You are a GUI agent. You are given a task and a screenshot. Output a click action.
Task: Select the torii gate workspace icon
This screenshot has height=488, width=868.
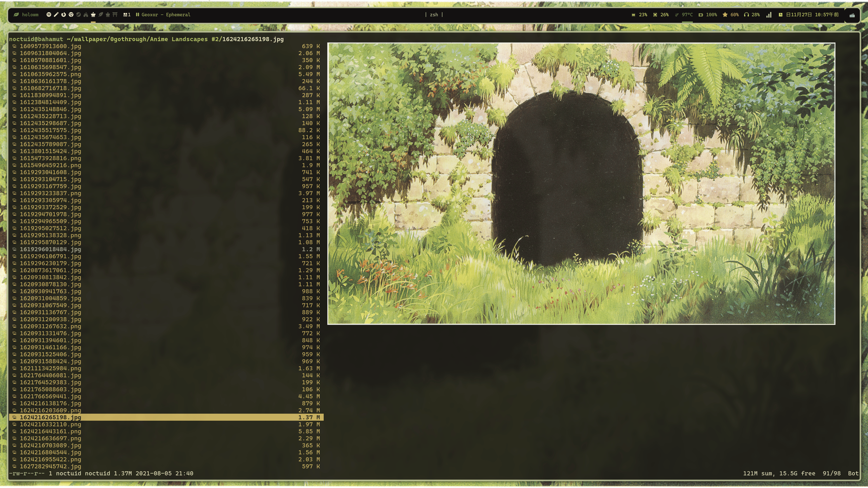115,14
